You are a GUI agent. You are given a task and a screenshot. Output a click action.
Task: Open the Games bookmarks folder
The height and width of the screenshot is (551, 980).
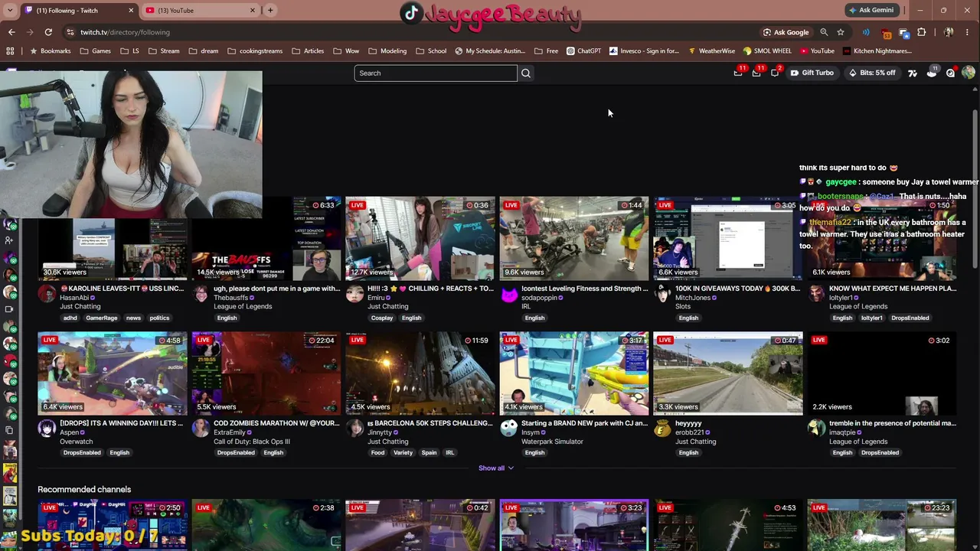tap(95, 51)
